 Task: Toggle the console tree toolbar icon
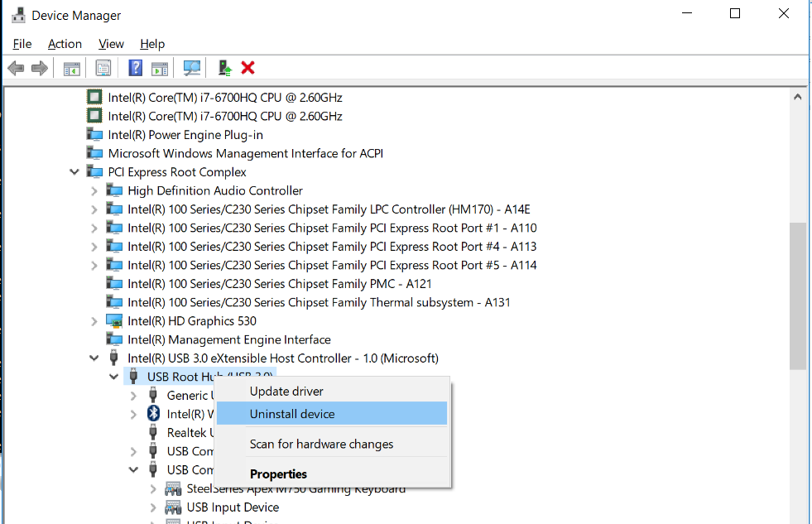(x=71, y=69)
